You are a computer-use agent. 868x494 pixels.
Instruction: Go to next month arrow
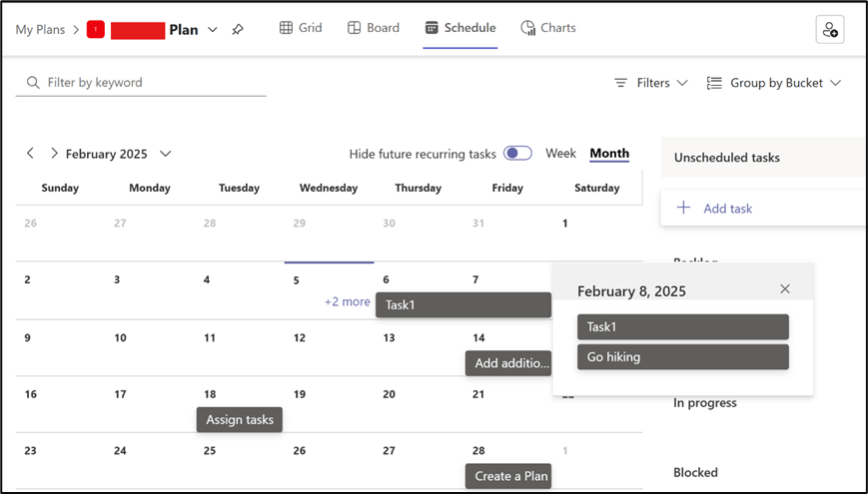pos(54,154)
